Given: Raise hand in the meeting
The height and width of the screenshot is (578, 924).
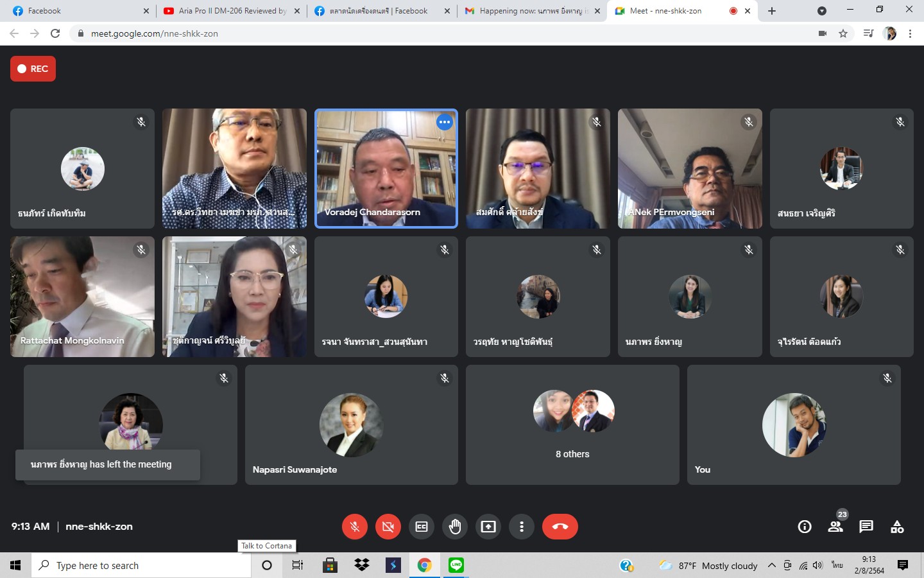Looking at the screenshot, I should pyautogui.click(x=455, y=527).
